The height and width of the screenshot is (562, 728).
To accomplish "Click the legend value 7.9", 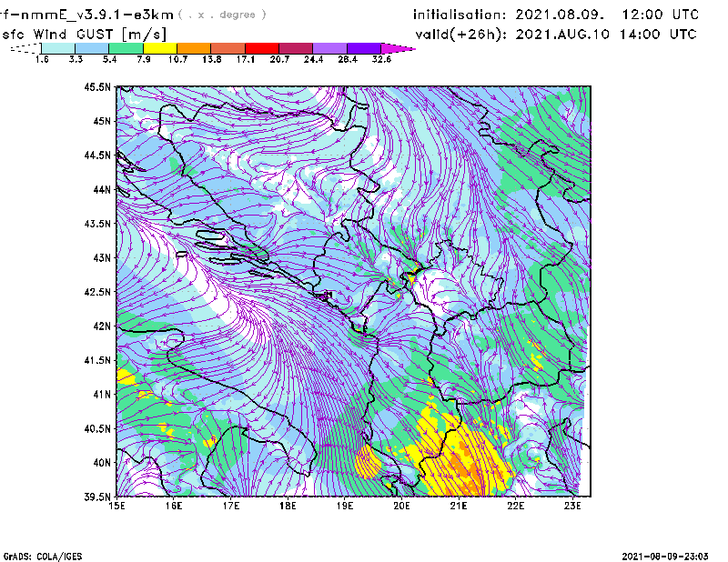I will click(144, 59).
